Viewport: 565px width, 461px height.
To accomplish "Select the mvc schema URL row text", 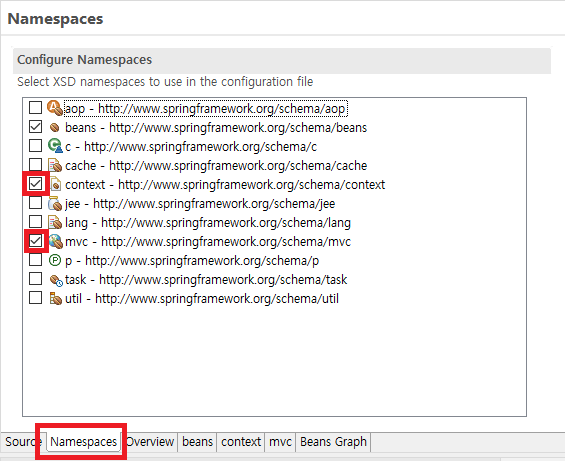I will tap(208, 241).
